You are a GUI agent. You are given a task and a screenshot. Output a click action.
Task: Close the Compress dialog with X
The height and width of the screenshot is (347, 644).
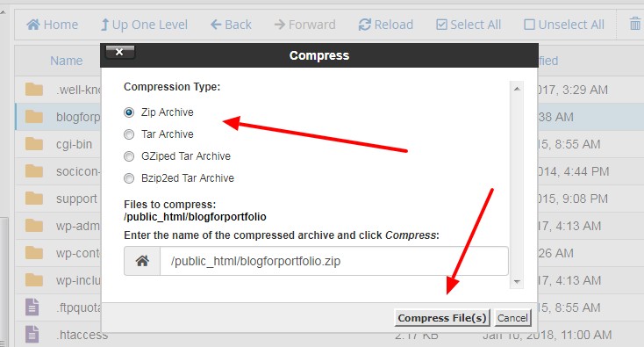(119, 52)
